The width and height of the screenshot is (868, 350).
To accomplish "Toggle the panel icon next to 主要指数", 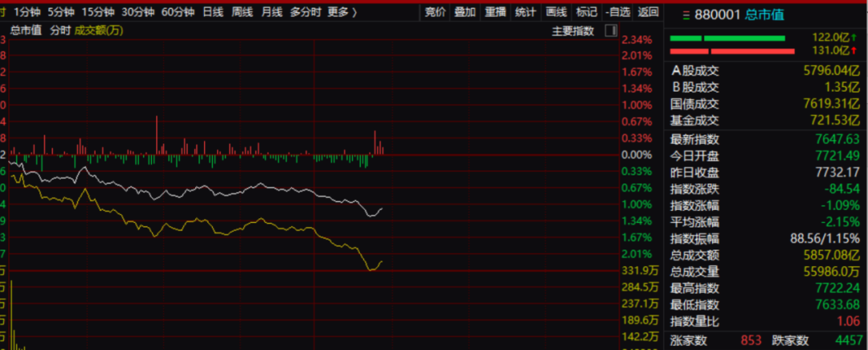I will click(x=610, y=31).
